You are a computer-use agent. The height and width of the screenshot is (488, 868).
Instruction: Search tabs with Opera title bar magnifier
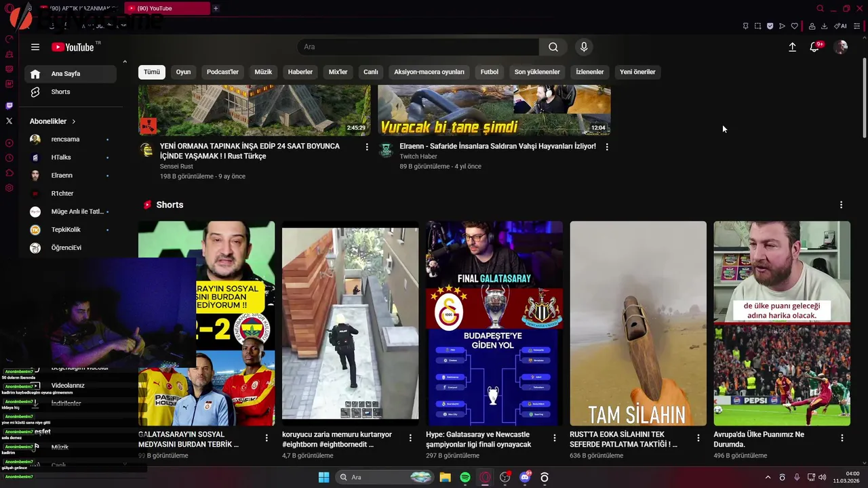tap(820, 9)
